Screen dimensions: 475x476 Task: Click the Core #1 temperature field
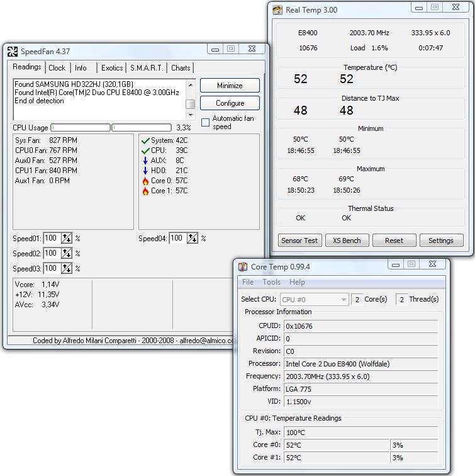336,458
